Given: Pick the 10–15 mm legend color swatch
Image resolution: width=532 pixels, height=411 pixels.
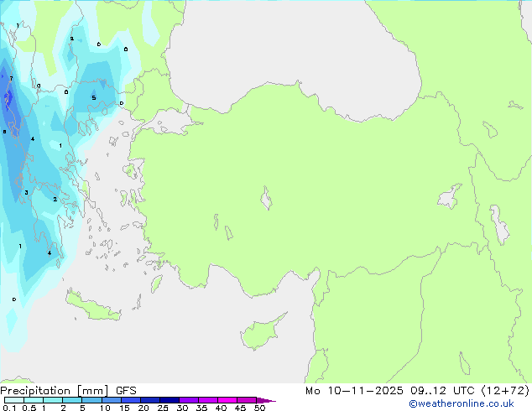Looking at the screenshot, I should [112, 400].
